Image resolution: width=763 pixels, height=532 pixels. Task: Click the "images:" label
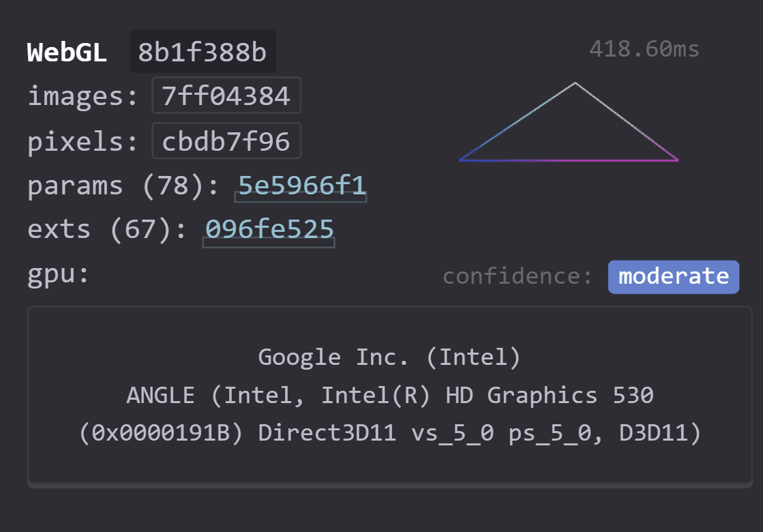point(83,96)
